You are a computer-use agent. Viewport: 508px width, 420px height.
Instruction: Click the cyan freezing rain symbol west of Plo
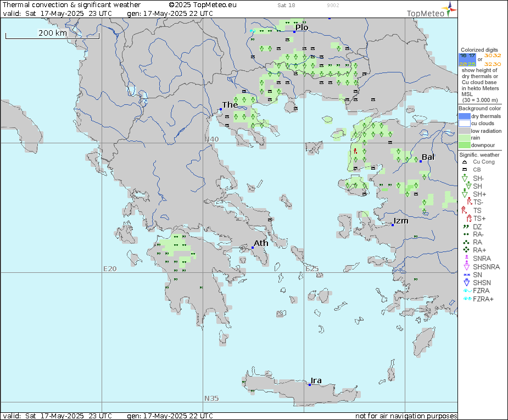(x=252, y=31)
